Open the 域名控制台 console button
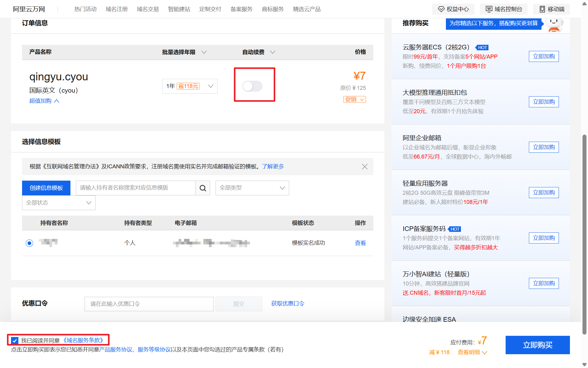This screenshot has height=368, width=588. [503, 9]
